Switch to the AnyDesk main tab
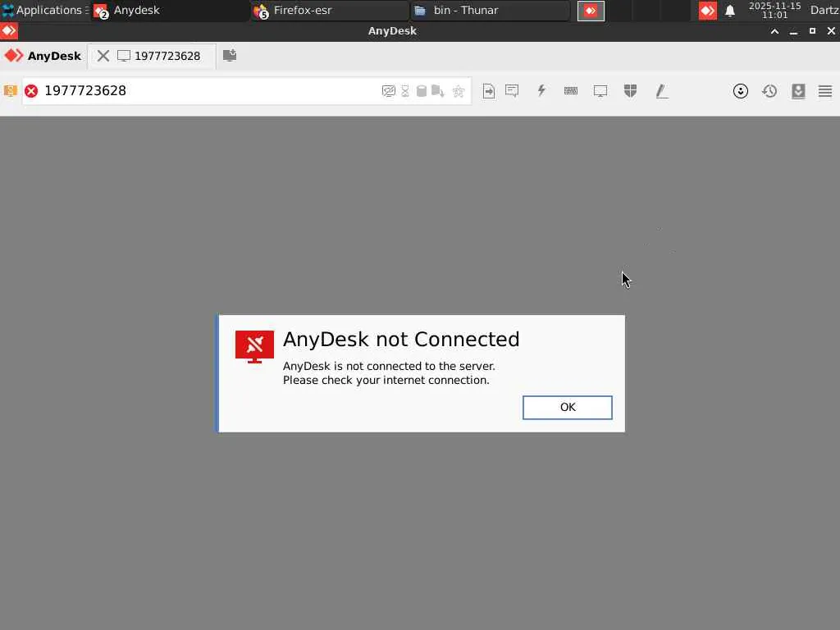 coord(43,56)
